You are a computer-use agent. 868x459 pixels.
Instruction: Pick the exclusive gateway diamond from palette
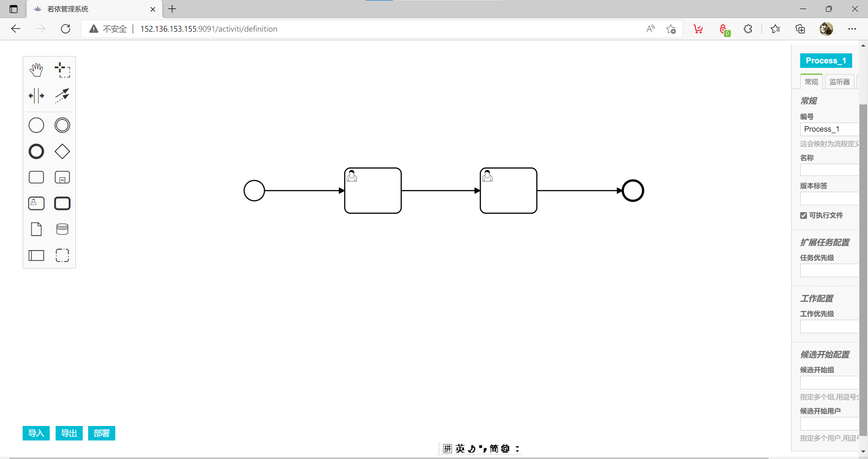[x=62, y=151]
